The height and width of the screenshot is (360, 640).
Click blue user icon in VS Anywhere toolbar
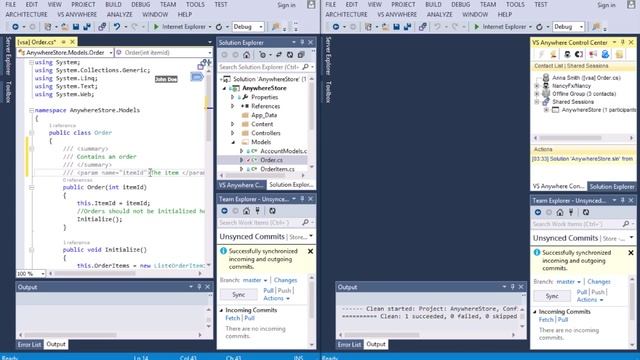605,54
